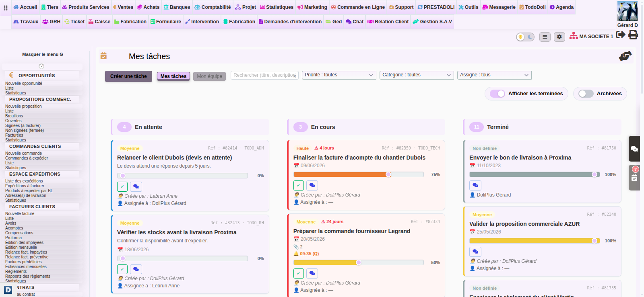Open the Comptabilité top menu
This screenshot has height=297, width=644.
click(213, 7)
